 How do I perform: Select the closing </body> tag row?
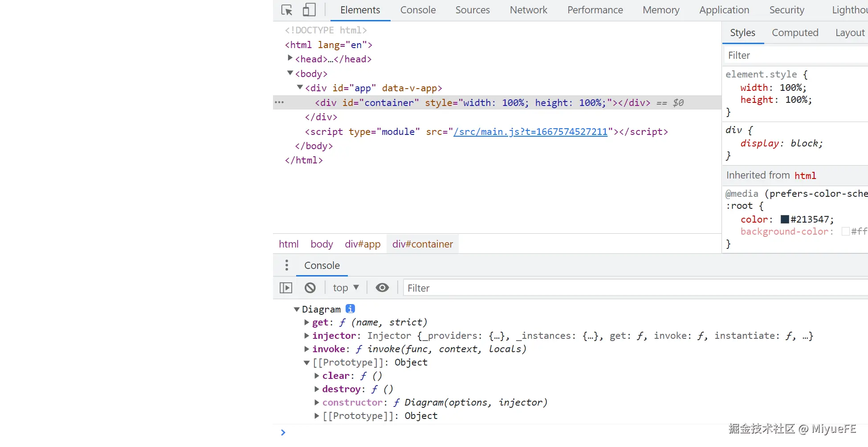pos(314,146)
